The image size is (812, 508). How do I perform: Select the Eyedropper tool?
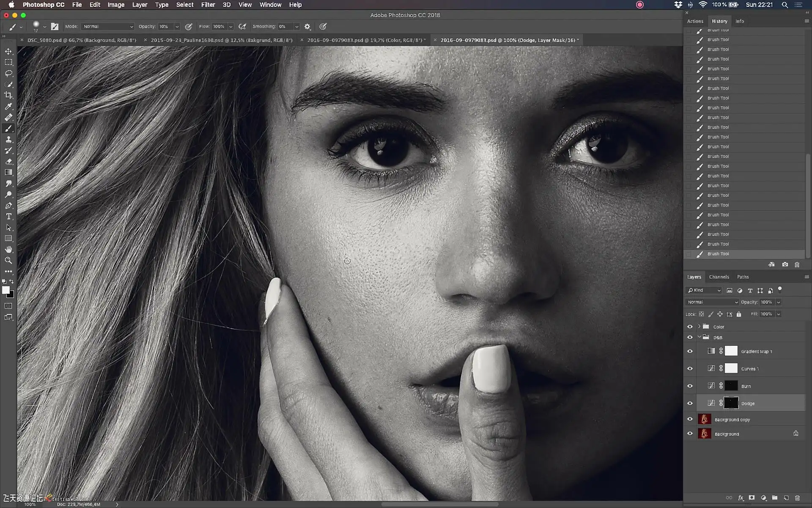(x=8, y=106)
